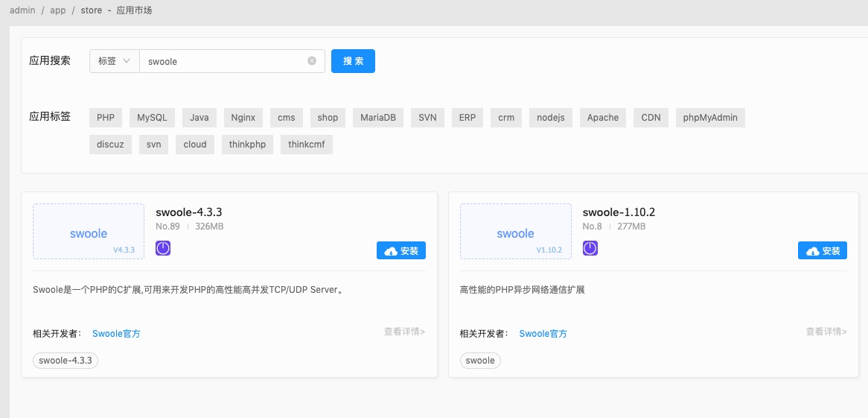
Task: Click the swoole tag pill on swoole-1.10.2 card
Action: (480, 361)
